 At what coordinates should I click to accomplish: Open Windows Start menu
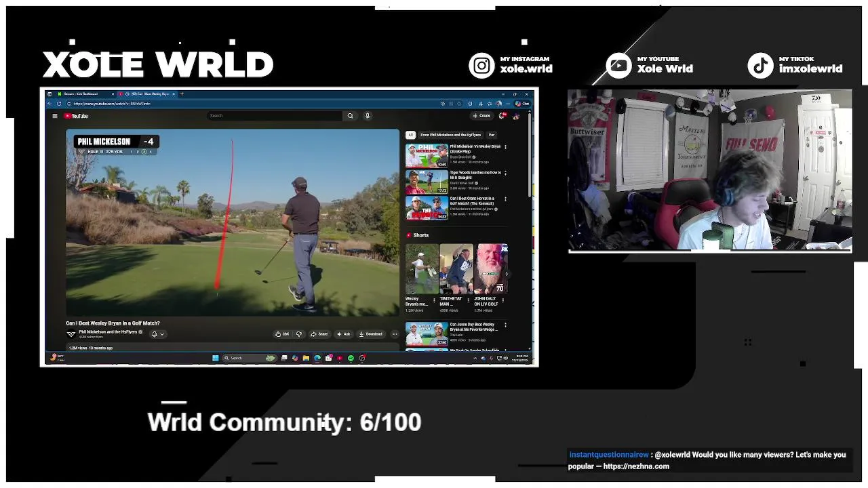(216, 358)
